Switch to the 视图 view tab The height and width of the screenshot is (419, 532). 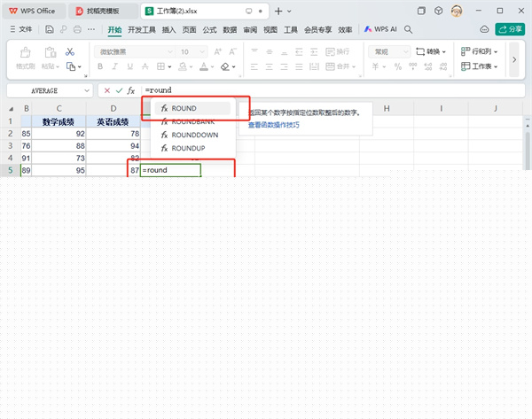[x=270, y=30]
